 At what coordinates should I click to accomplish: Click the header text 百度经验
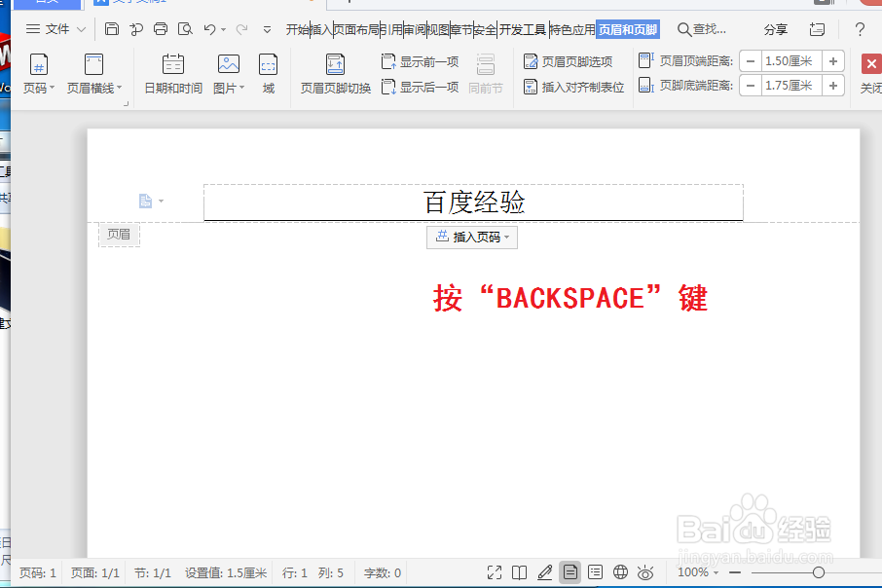coord(474,202)
